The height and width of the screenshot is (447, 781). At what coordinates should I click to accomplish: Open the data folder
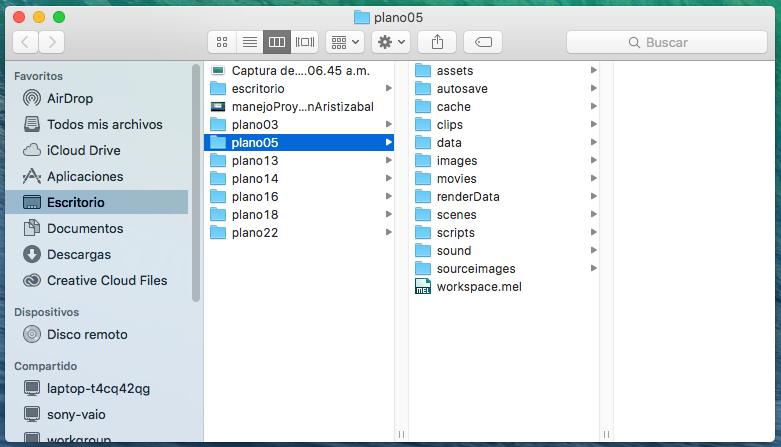(504, 143)
